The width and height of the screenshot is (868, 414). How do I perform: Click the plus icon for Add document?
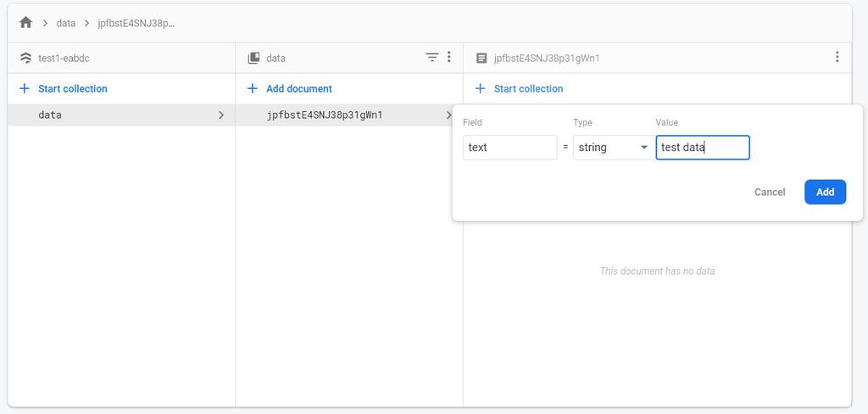tap(252, 88)
